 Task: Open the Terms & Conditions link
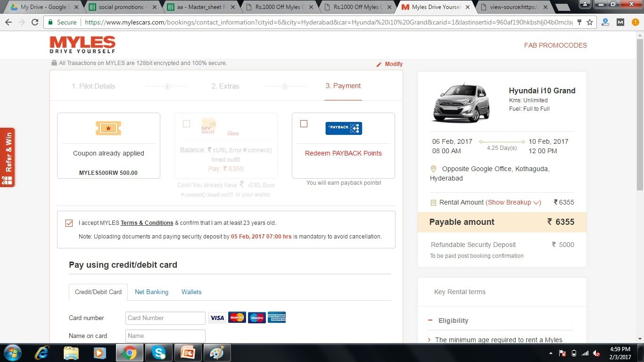(147, 223)
